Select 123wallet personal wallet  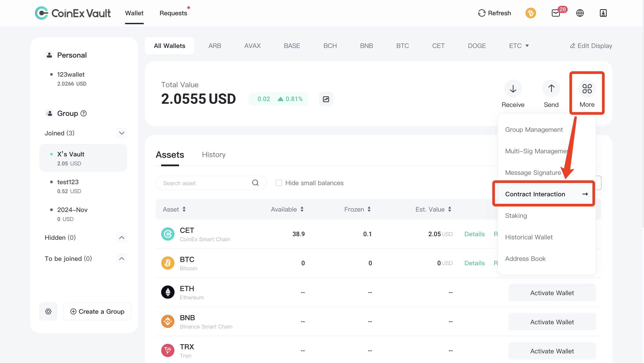pos(83,79)
